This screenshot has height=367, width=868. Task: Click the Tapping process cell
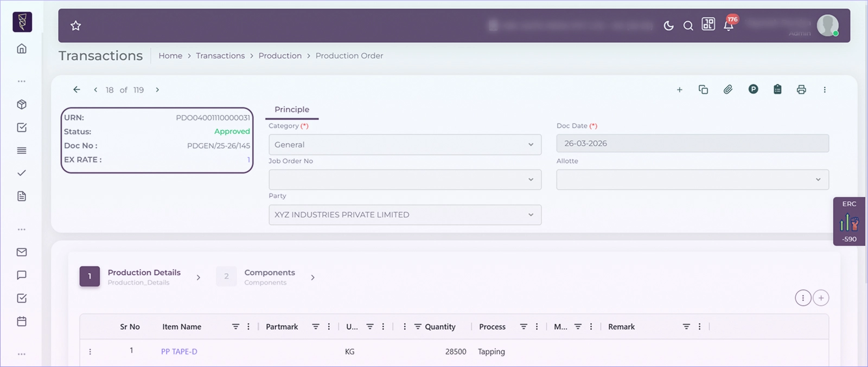492,352
